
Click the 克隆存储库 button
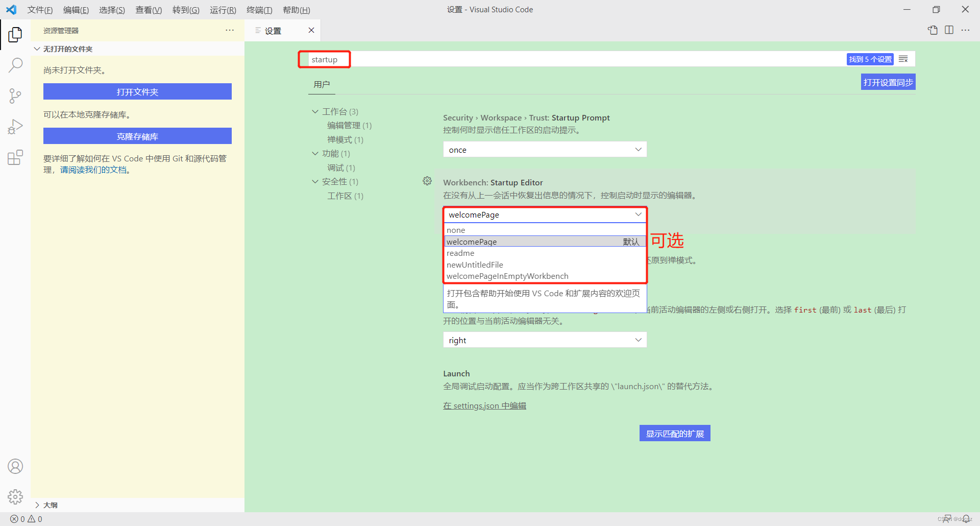137,136
